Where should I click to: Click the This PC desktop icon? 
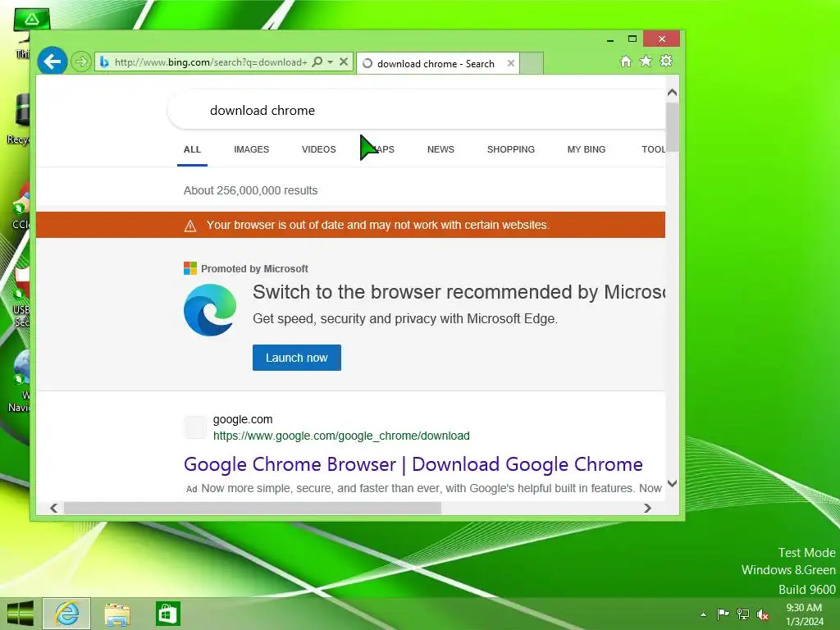point(22,33)
